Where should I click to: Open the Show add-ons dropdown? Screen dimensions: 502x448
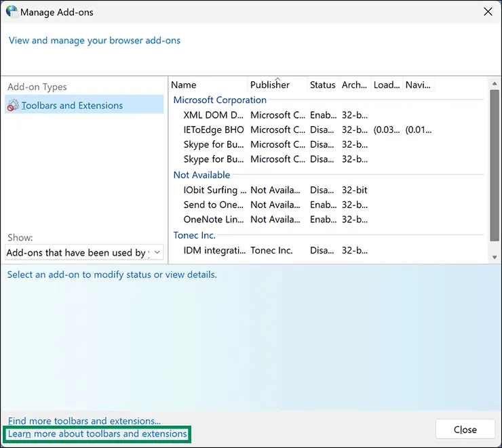84,252
